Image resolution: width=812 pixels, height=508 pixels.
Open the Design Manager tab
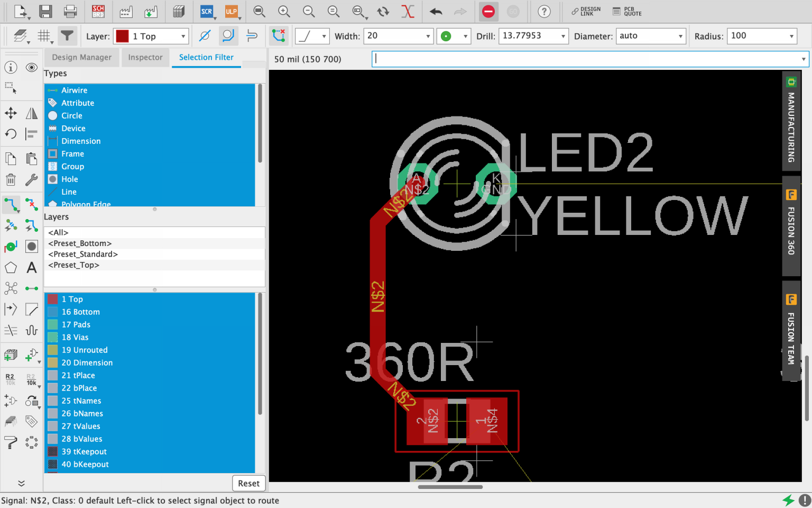[81, 57]
